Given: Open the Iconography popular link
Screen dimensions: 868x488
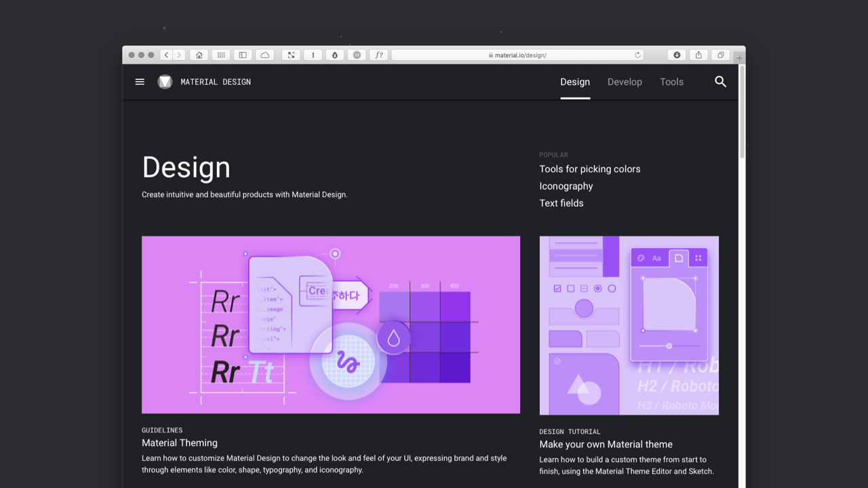Looking at the screenshot, I should click(x=566, y=186).
